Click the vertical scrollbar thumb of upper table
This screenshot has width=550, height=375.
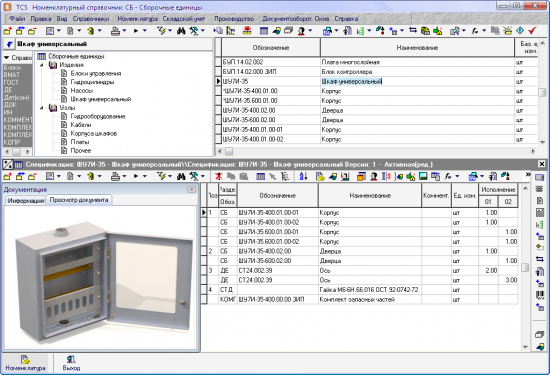[542, 93]
